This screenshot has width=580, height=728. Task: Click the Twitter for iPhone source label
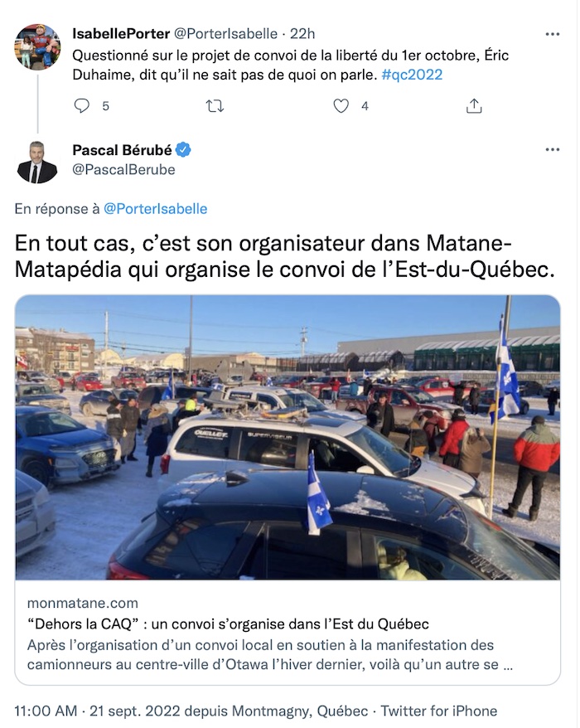(439, 711)
